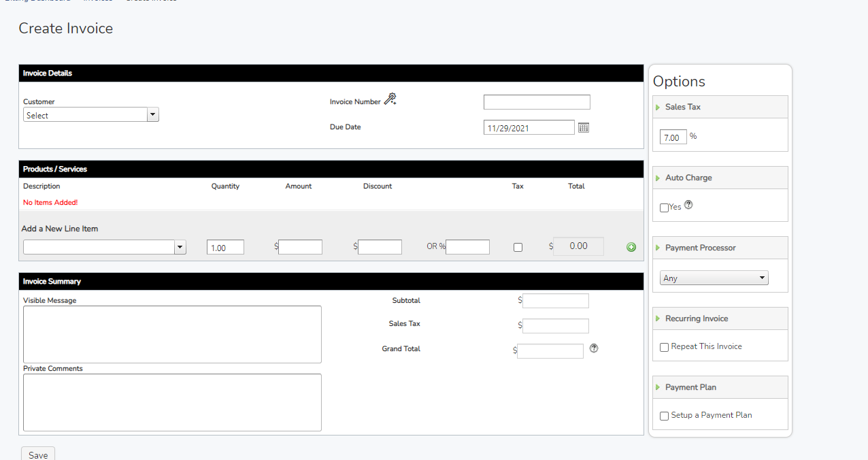Click the help icon beside Grand Total
Image resolution: width=868 pixels, height=460 pixels.
[x=593, y=348]
